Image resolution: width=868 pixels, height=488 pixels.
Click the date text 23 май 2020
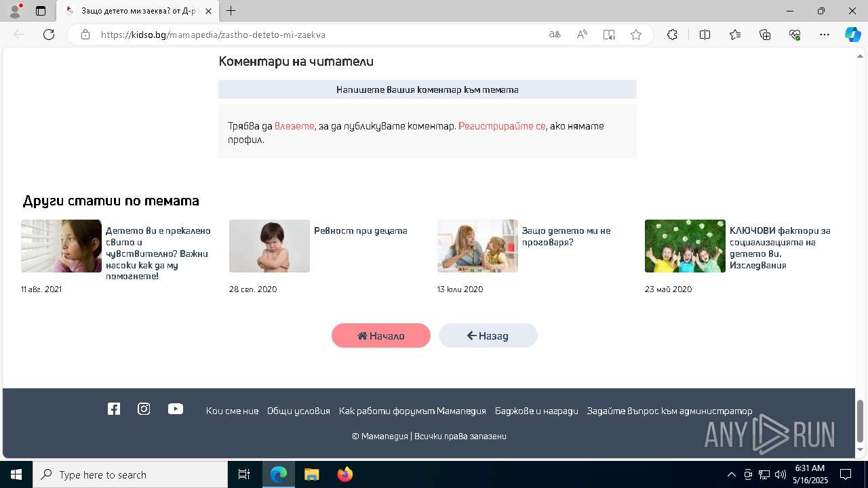coord(668,289)
